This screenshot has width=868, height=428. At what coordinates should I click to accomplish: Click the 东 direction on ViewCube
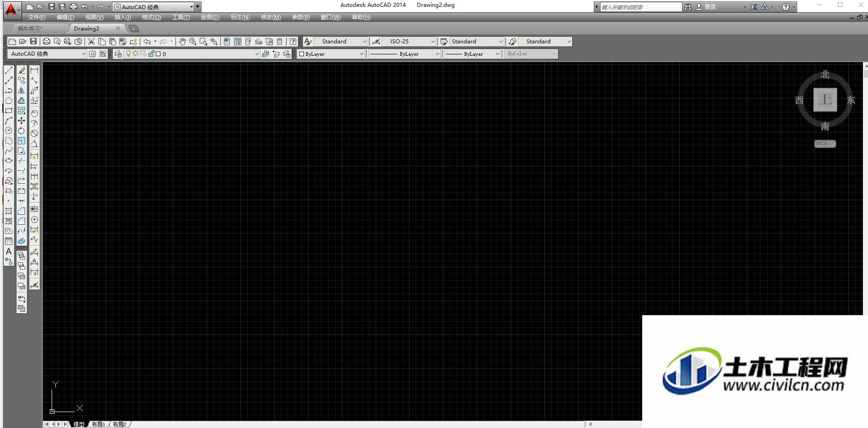point(851,100)
